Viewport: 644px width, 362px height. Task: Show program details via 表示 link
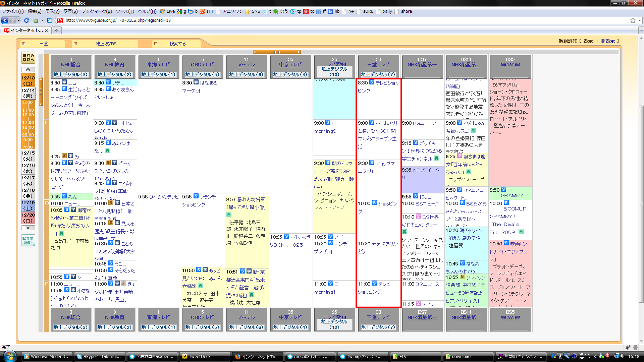point(588,41)
